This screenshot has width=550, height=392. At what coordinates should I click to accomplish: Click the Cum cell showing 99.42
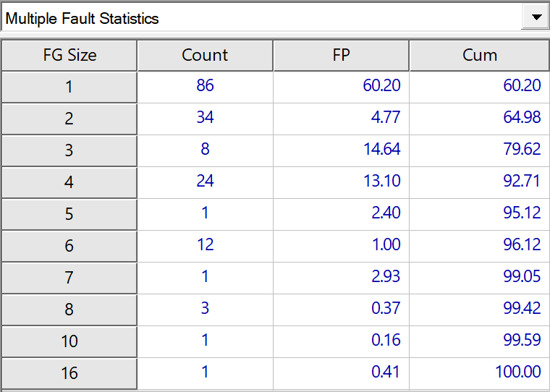point(479,309)
